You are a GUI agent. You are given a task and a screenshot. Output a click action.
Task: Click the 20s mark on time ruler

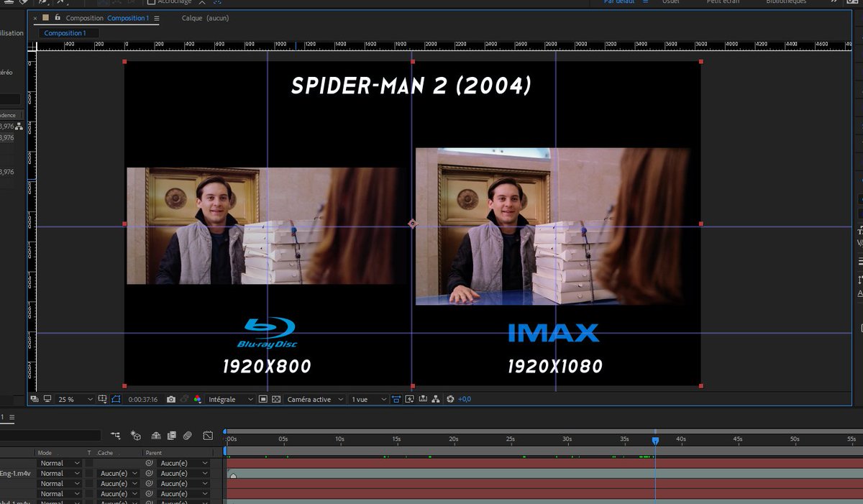click(454, 439)
